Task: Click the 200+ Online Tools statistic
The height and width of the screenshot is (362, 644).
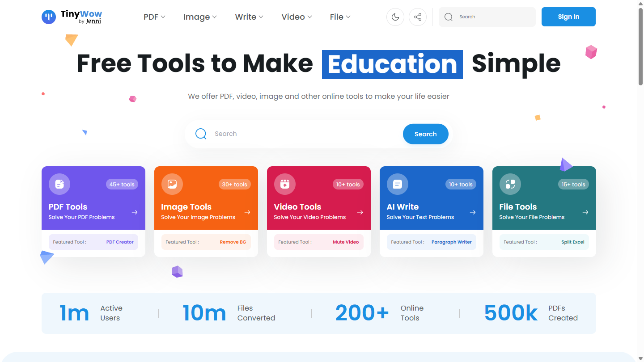Action: point(380,313)
